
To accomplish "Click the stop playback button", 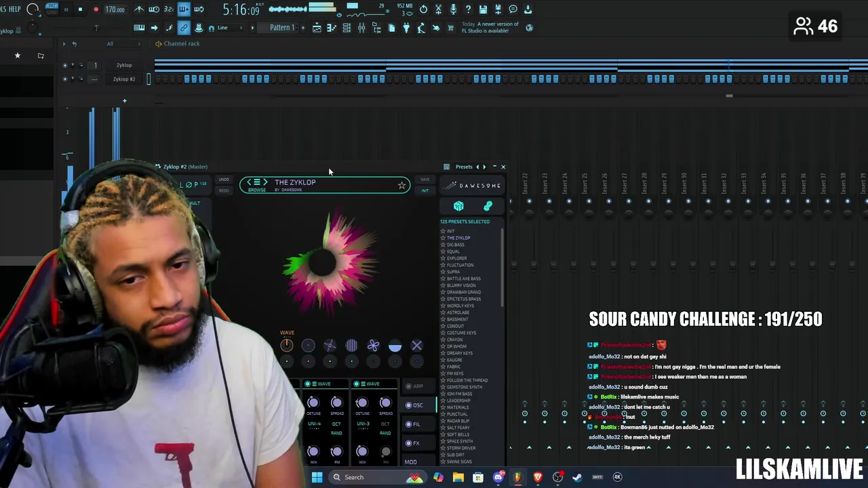I will [x=80, y=9].
